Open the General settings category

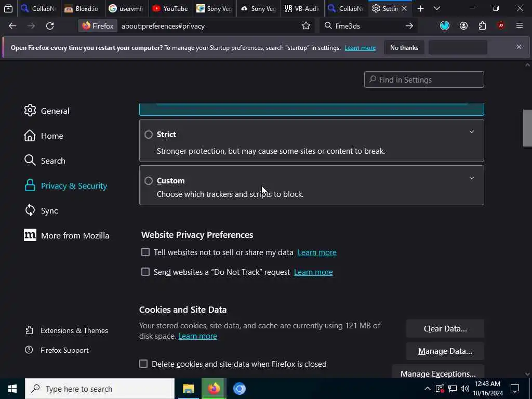click(x=47, y=111)
